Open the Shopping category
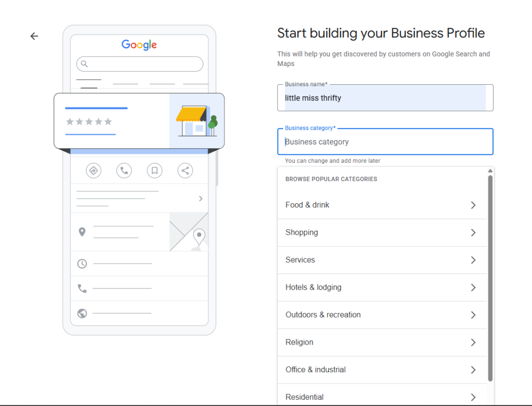532x406 pixels. 382,232
